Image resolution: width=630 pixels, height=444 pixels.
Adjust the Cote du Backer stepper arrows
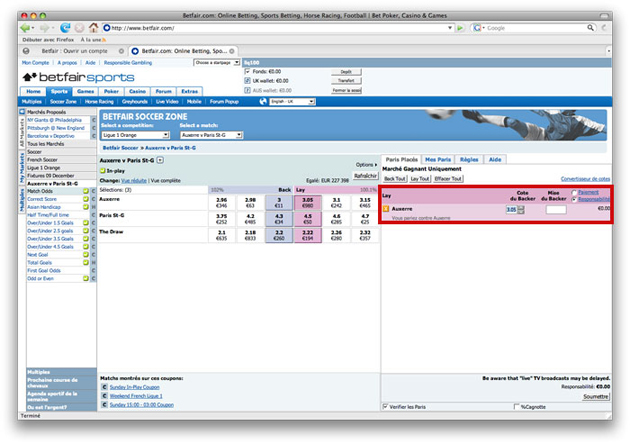pos(521,209)
